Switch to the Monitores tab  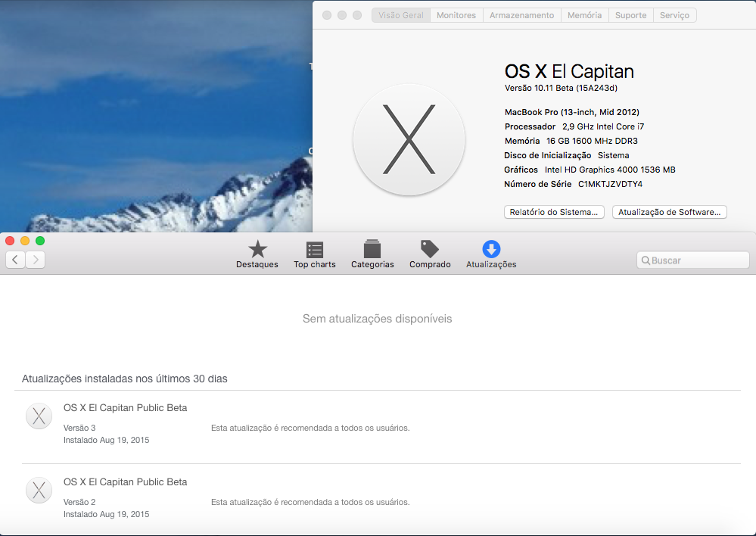[x=456, y=15]
